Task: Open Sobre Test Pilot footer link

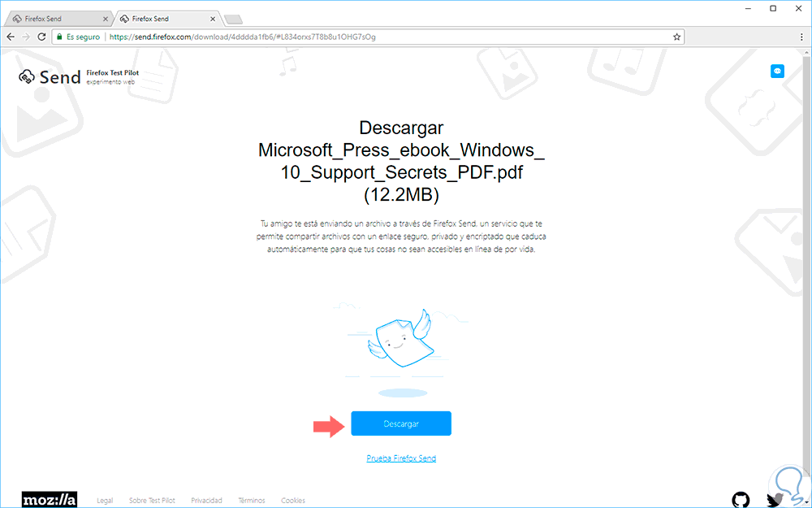Action: 152,500
